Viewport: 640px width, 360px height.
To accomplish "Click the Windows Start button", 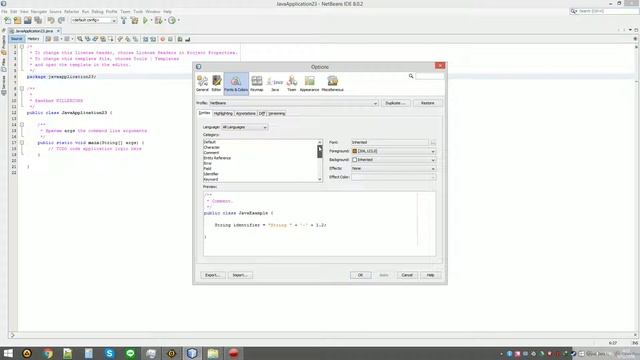I will coord(8,353).
